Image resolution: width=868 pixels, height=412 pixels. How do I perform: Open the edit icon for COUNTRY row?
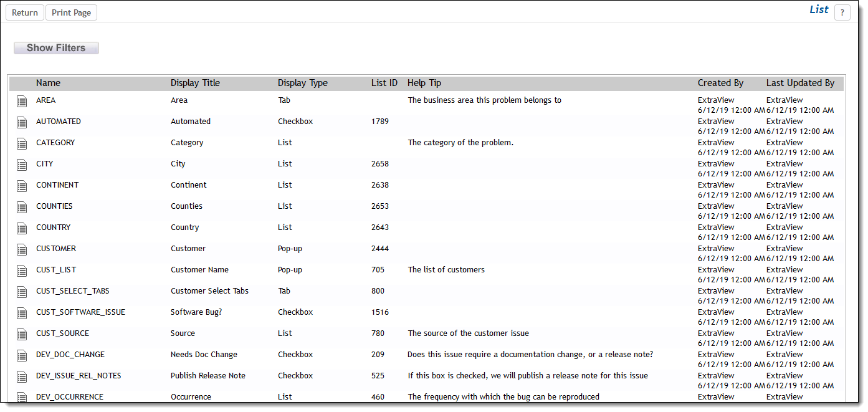pos(22,228)
